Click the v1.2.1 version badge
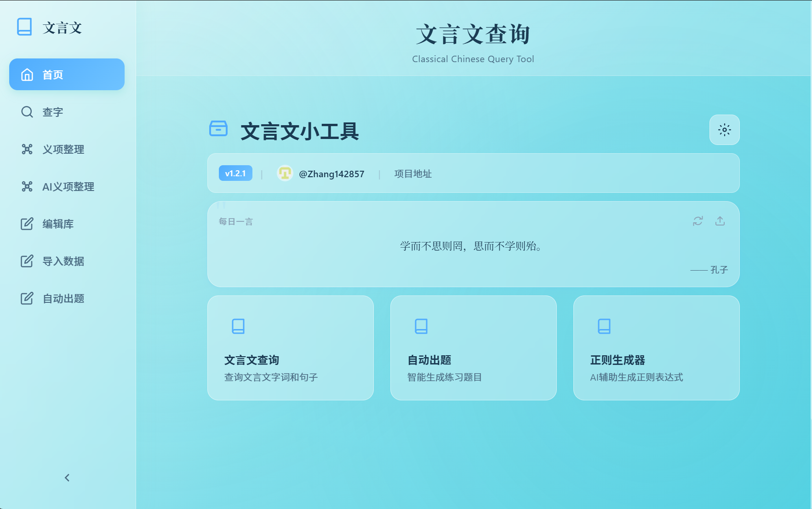812x509 pixels. 235,174
